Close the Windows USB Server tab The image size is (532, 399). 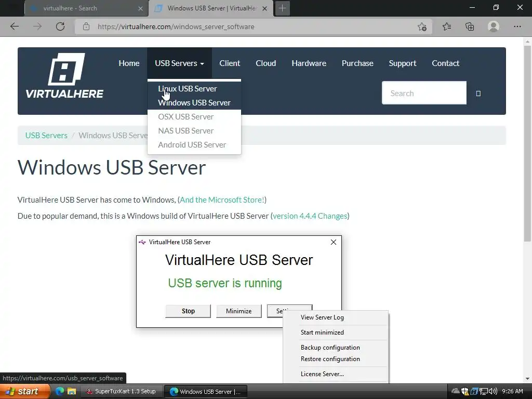click(x=265, y=8)
